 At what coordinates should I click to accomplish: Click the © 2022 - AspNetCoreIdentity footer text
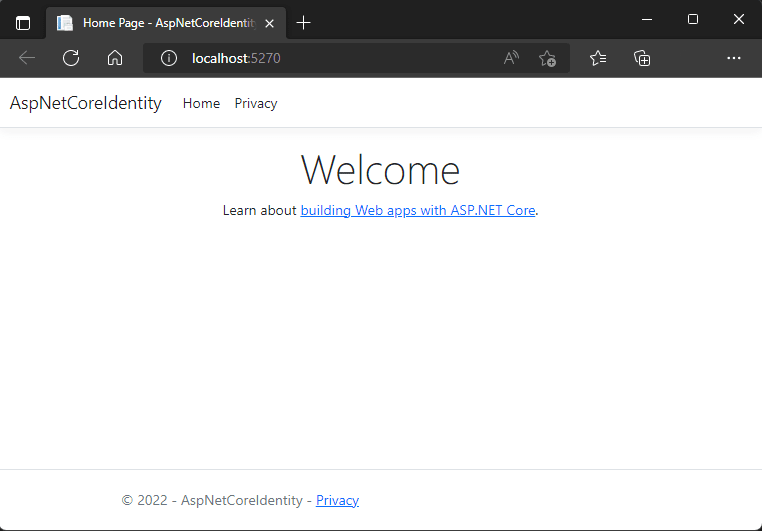(212, 500)
